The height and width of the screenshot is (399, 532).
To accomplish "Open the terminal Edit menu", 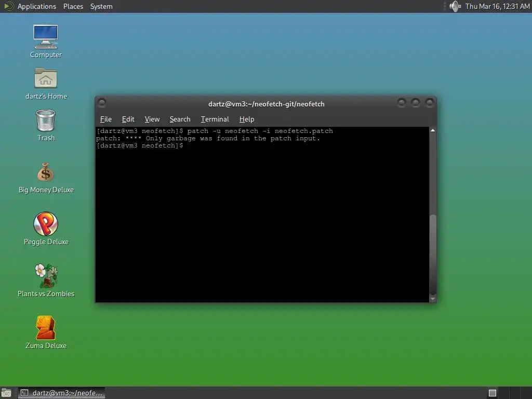I will (128, 119).
